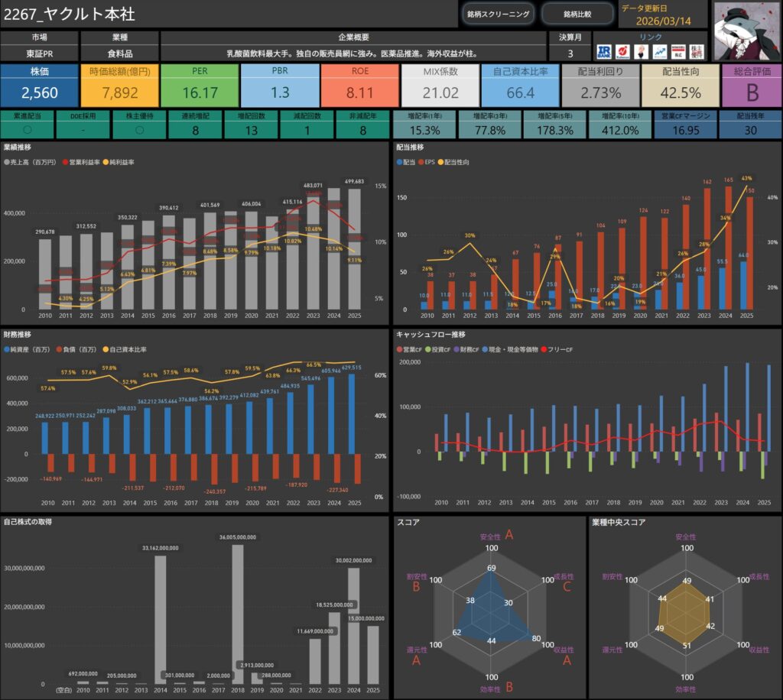783x700 pixels.
Task: Click the blue 株価 2,560 tile
Action: (x=39, y=86)
